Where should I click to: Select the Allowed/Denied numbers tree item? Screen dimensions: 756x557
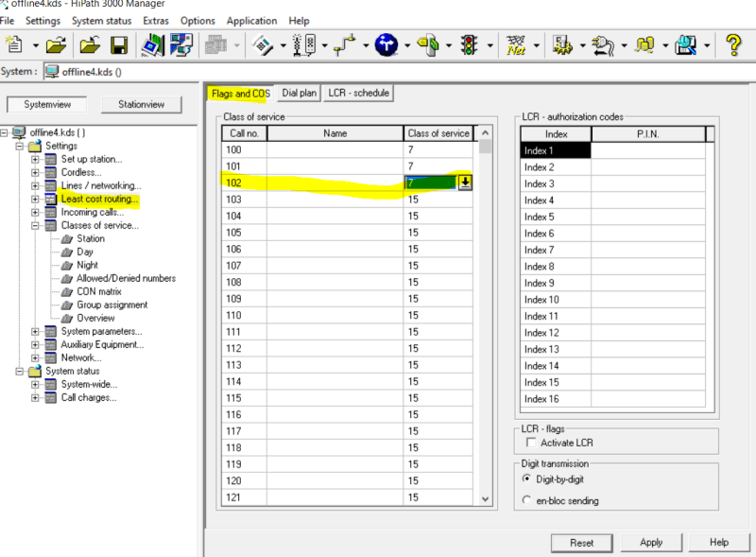[x=127, y=278]
